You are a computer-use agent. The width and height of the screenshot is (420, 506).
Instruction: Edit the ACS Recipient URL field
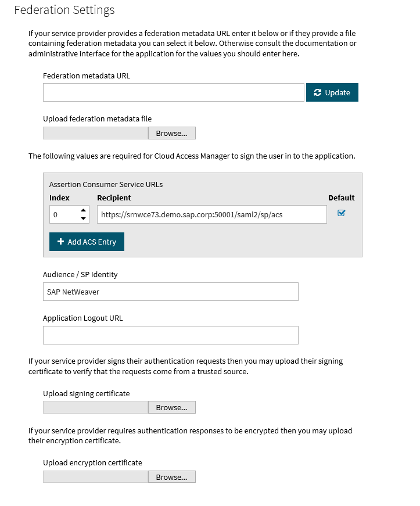(x=211, y=214)
